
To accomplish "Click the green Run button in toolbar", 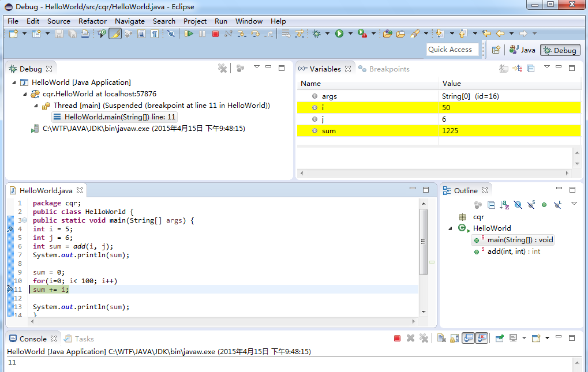I will [339, 33].
